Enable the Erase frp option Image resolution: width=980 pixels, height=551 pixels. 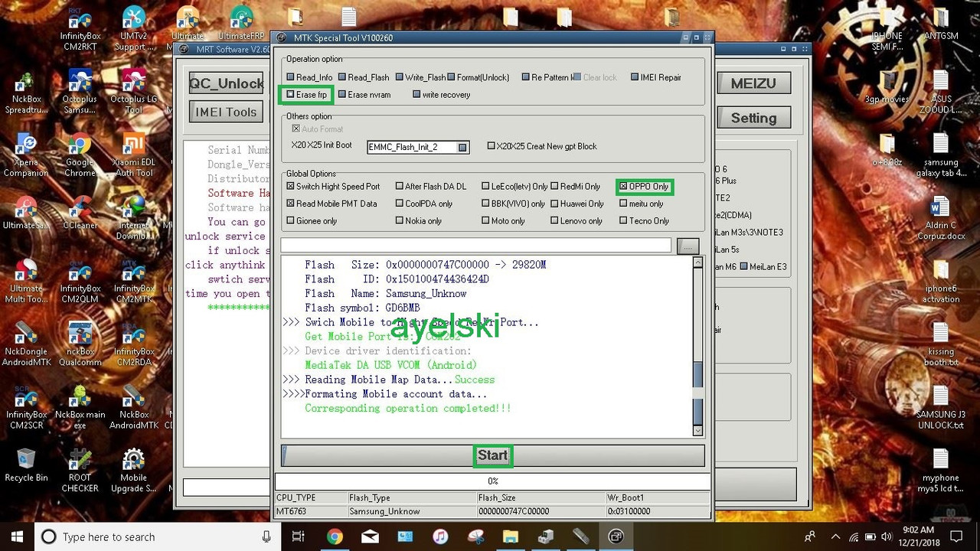pos(306,95)
